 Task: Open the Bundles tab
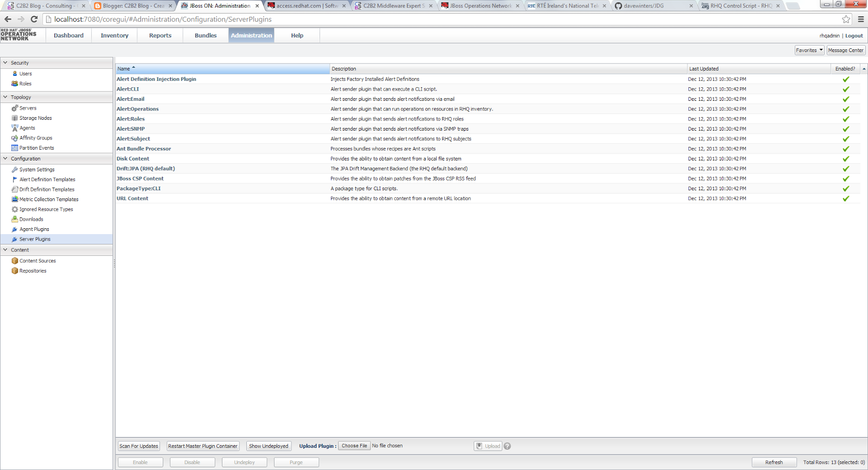pos(206,35)
